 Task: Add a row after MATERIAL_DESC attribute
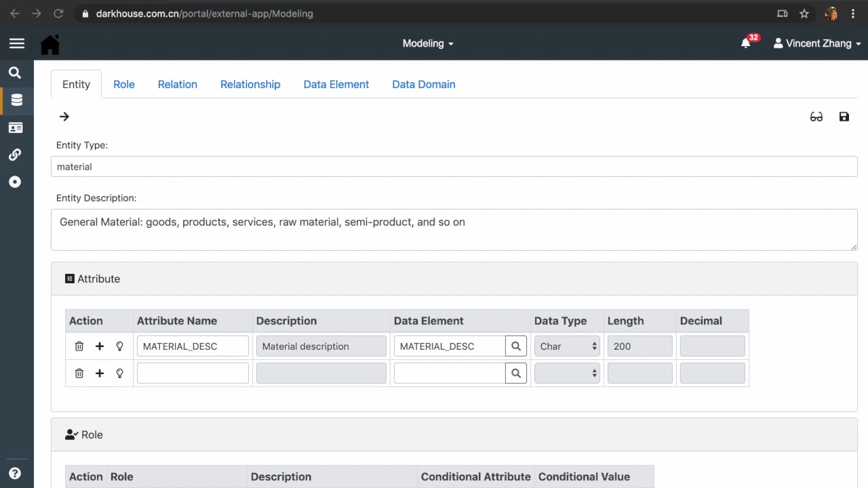point(100,346)
